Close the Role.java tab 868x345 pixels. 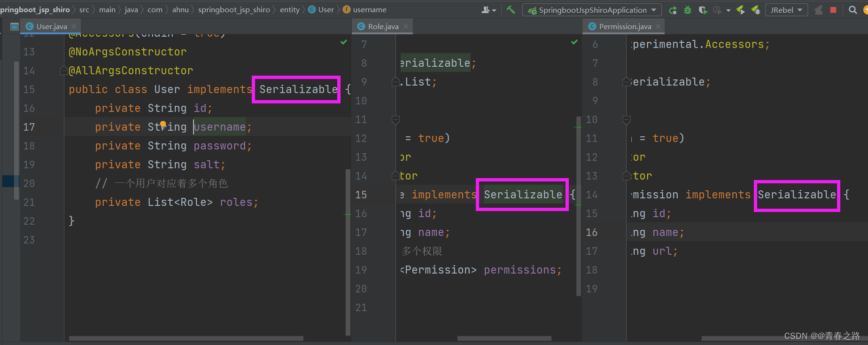[x=406, y=26]
